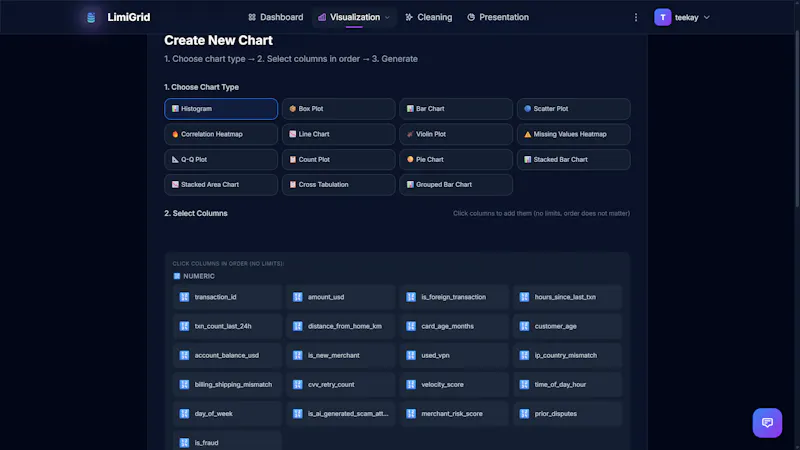This screenshot has width=800, height=450.
Task: Toggle the account_balance_usd column
Action: tap(227, 355)
